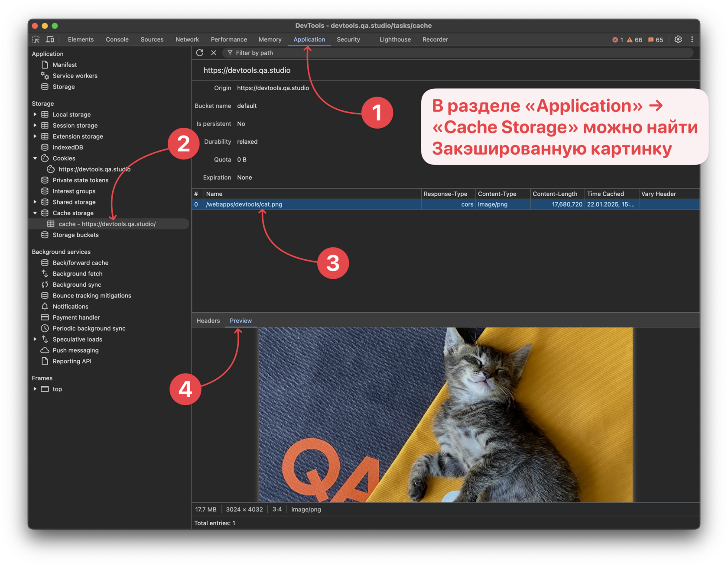
Task: Expand the Session storage tree node
Action: (x=35, y=125)
